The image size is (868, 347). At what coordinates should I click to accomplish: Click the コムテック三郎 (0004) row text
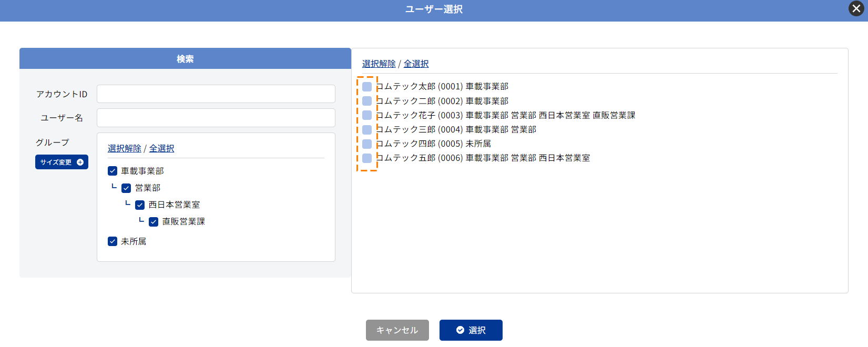(x=456, y=129)
